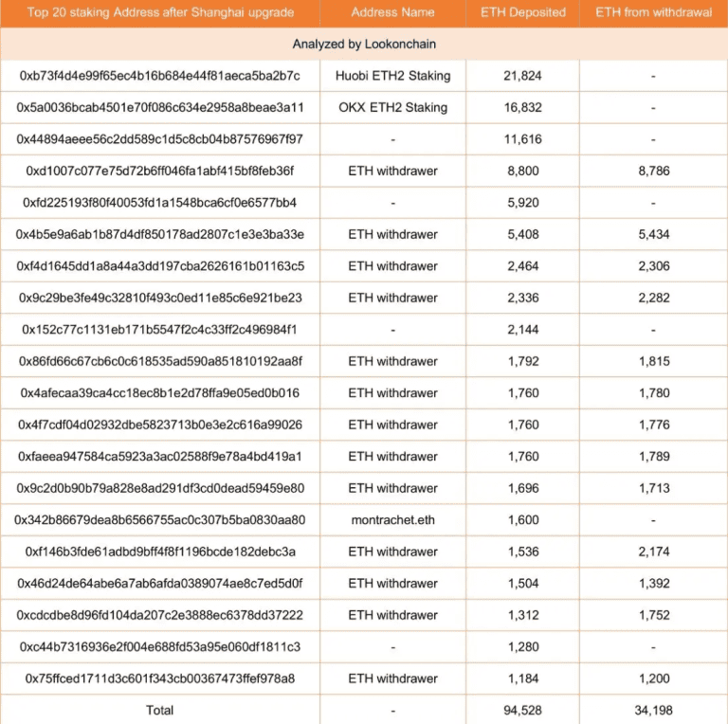
Task: Click the Address Name column header
Action: 392,12
